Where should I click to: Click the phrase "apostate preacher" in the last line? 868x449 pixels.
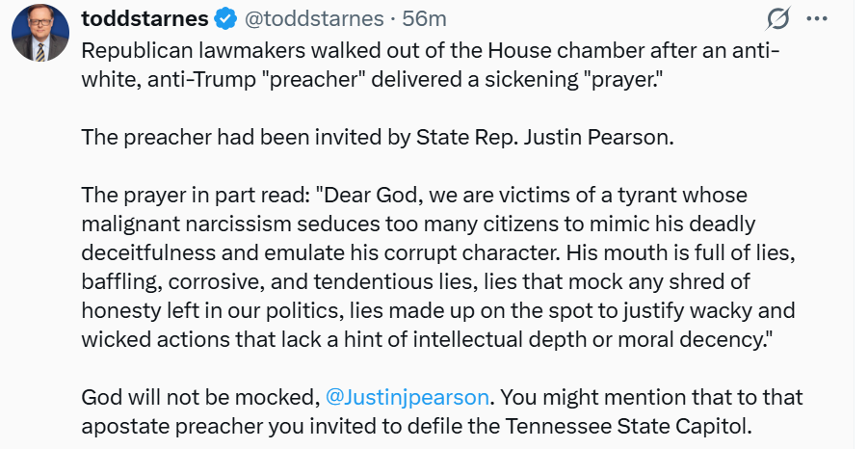pos(163,424)
